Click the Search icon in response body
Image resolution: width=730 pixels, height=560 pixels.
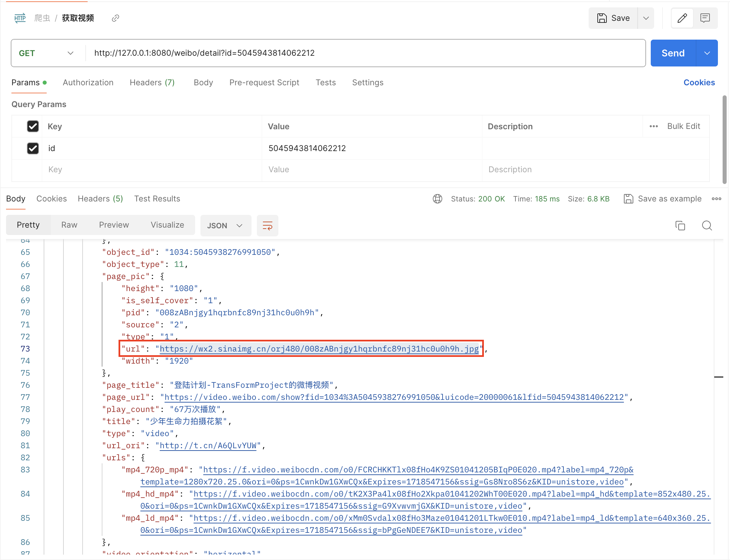[x=706, y=225]
